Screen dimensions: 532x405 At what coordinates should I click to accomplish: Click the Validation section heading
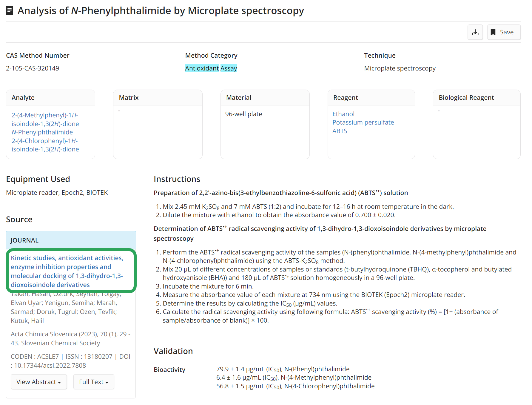tap(173, 351)
